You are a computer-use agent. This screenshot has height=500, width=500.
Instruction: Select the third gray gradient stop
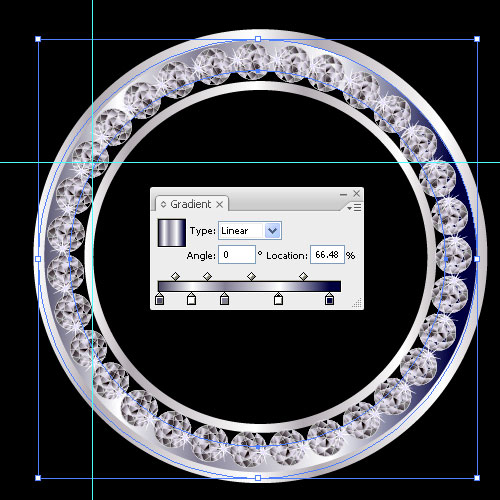pos(224,299)
